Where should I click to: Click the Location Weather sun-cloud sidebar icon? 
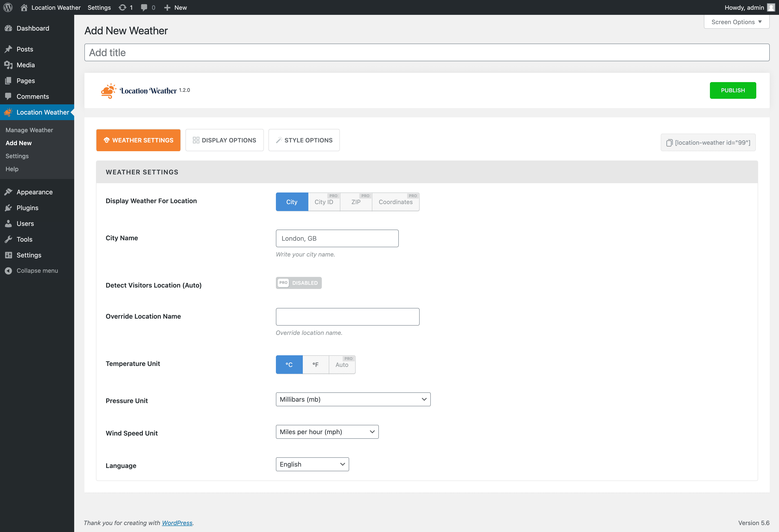click(8, 112)
